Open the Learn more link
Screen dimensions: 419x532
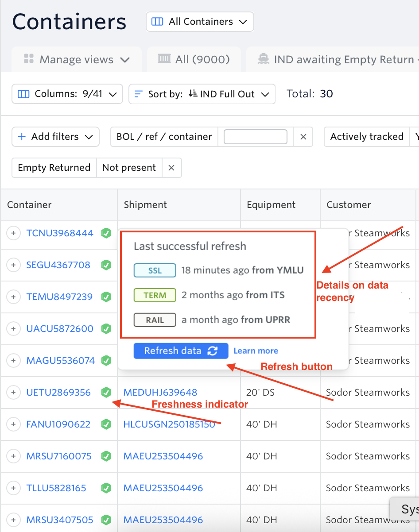[x=256, y=351]
